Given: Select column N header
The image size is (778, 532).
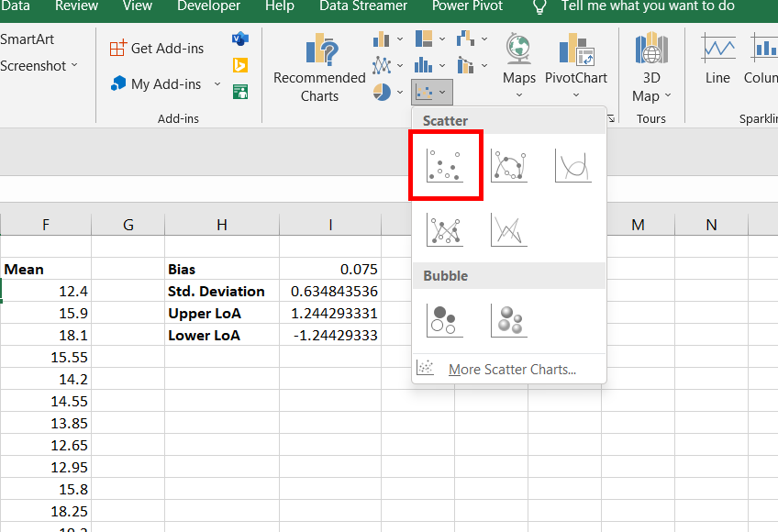Looking at the screenshot, I should coord(711,225).
